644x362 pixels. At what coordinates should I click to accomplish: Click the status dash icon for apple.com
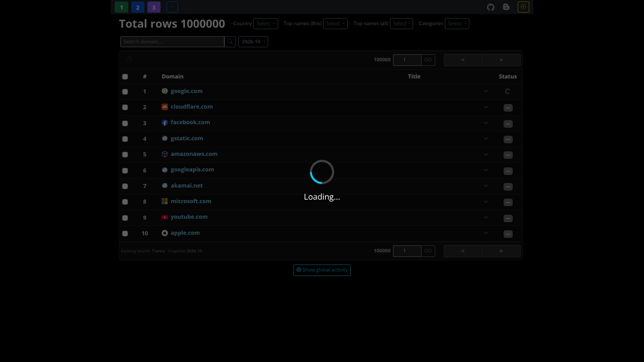click(508, 234)
